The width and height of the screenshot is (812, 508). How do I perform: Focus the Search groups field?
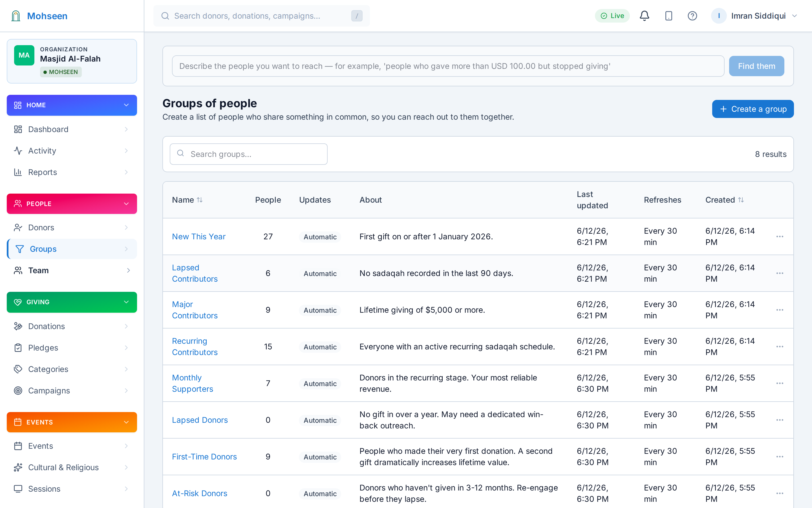tap(249, 154)
